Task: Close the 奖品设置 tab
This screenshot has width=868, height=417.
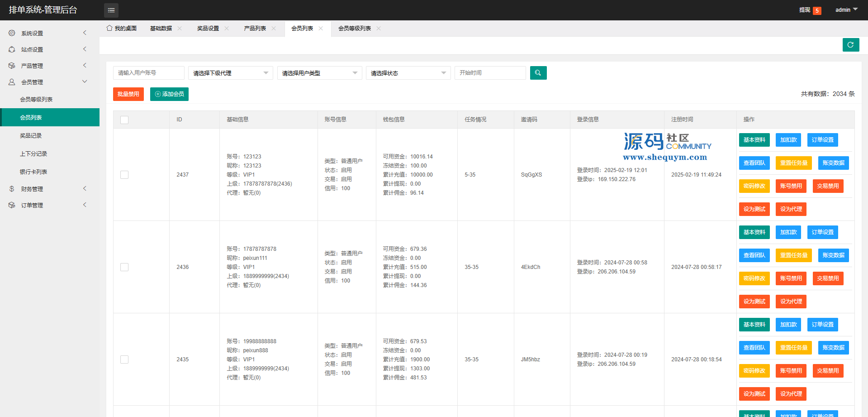Action: (227, 28)
